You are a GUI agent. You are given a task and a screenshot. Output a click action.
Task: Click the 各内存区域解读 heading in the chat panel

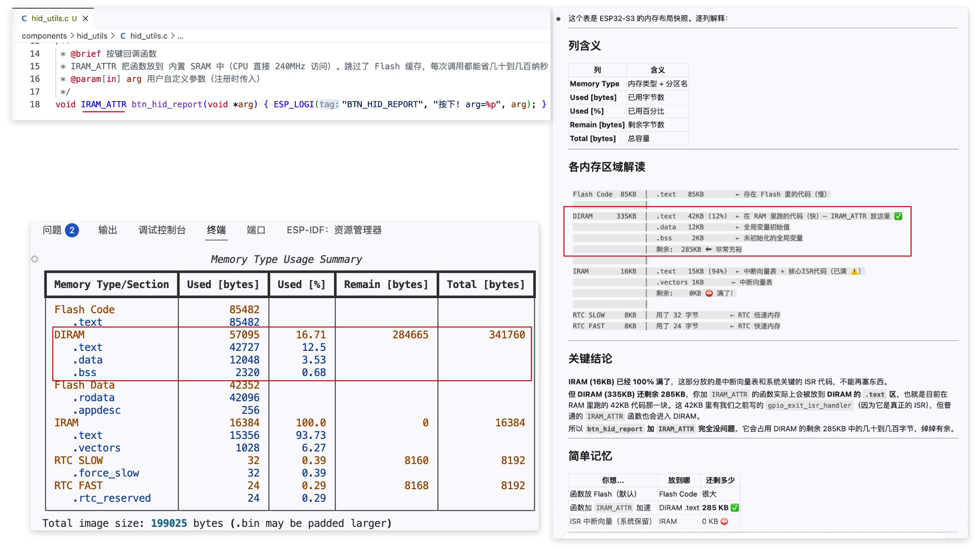[x=607, y=167]
